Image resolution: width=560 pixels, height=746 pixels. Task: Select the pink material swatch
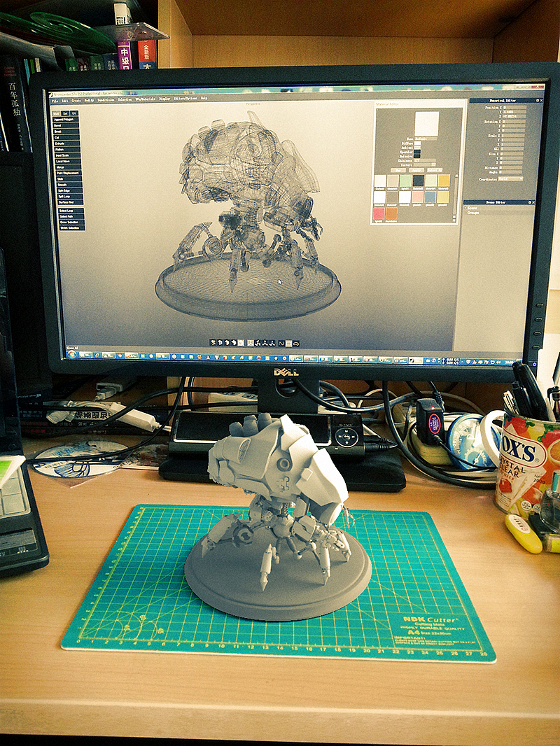(417, 197)
